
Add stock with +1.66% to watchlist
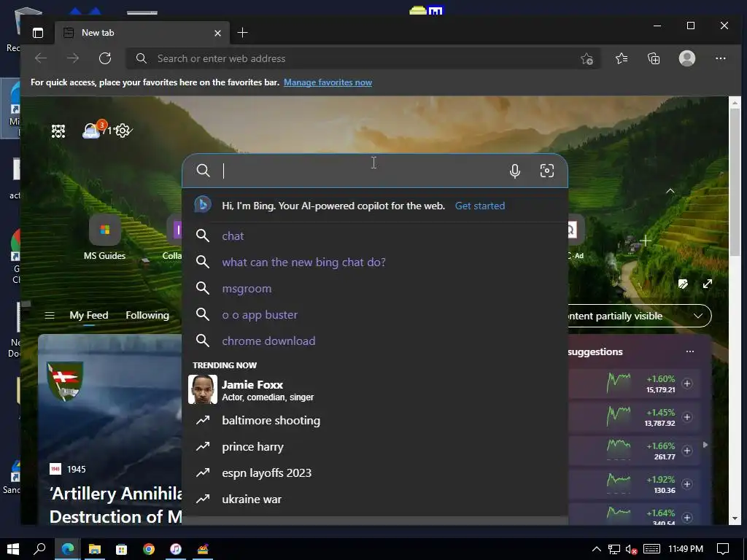tap(687, 451)
